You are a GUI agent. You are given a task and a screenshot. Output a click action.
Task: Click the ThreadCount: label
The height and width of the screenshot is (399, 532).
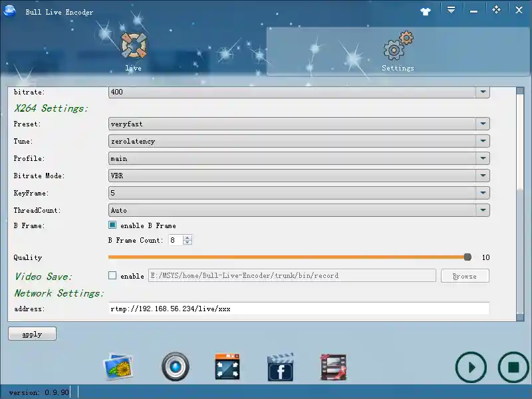click(37, 210)
